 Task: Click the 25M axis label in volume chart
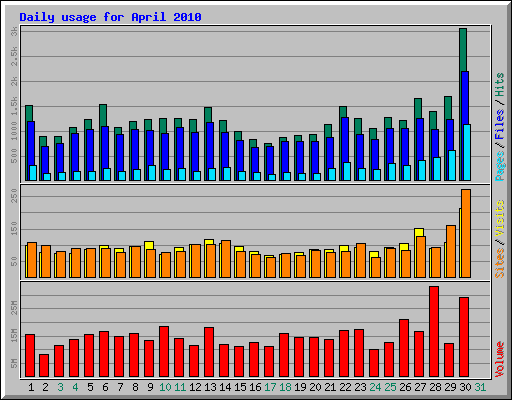point(14,307)
